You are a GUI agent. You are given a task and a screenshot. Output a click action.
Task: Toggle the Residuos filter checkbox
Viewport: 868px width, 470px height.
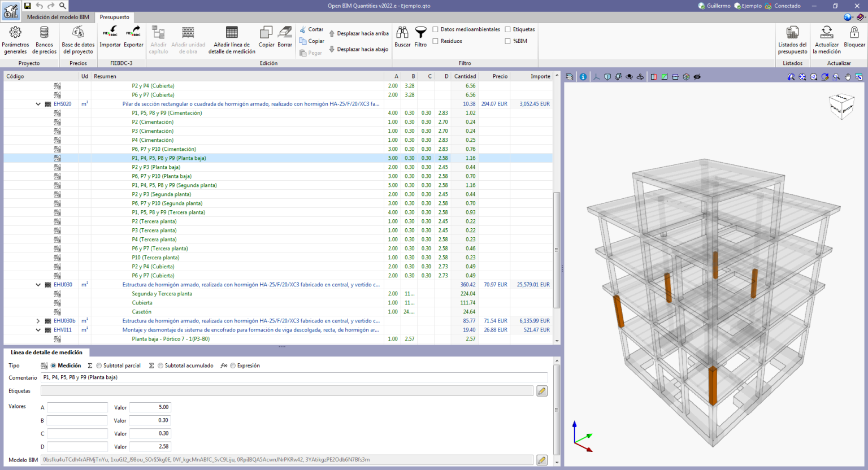click(x=435, y=41)
